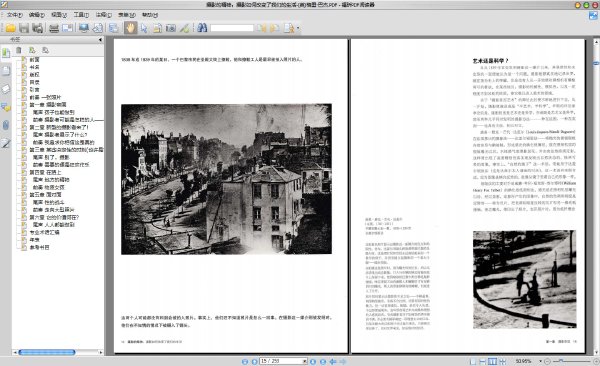Viewport: 600px width, 366px height.
Task: Toggle the continuous page view mode
Action: coord(483,361)
